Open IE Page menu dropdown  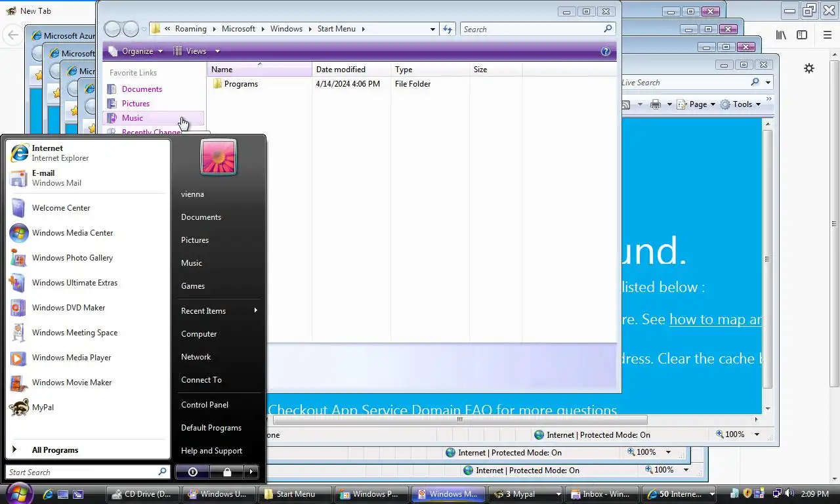[x=696, y=104]
